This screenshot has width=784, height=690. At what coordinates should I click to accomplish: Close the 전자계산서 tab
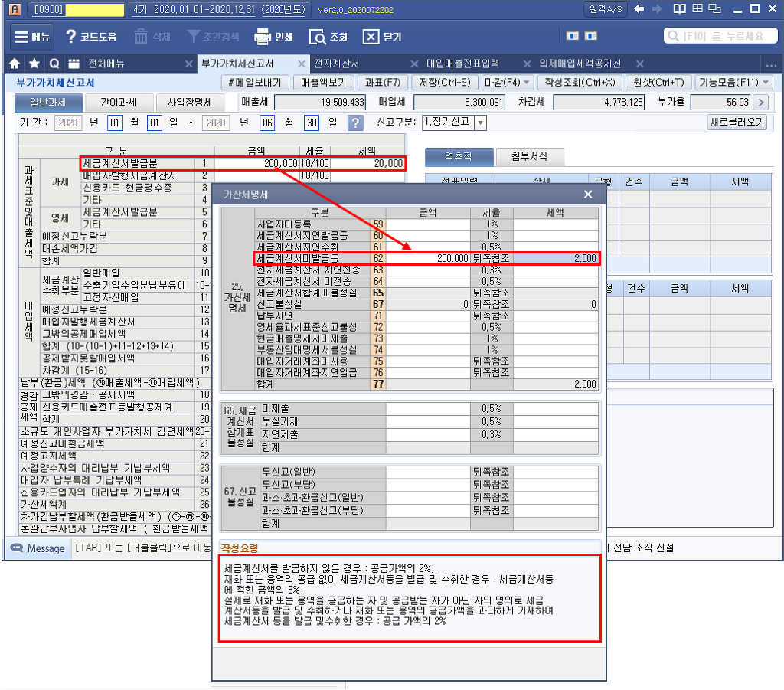[414, 64]
